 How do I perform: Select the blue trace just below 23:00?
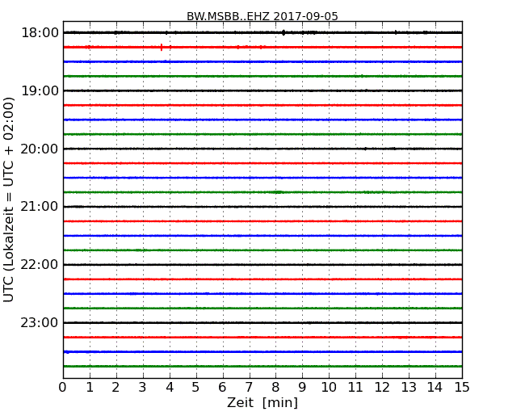(262, 352)
